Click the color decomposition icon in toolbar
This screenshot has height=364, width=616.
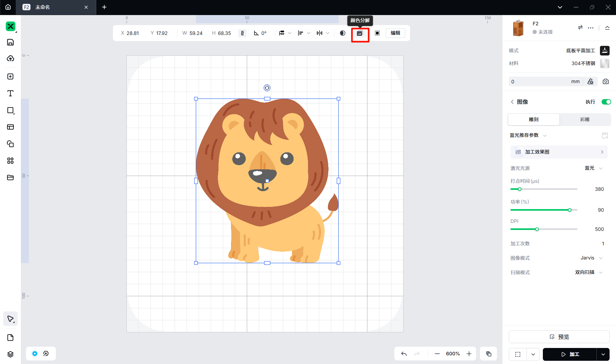360,33
